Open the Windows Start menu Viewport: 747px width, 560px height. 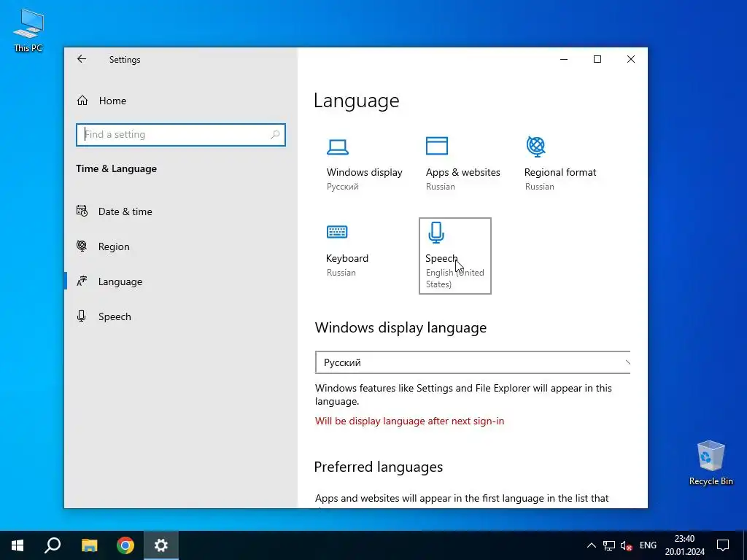(18, 545)
